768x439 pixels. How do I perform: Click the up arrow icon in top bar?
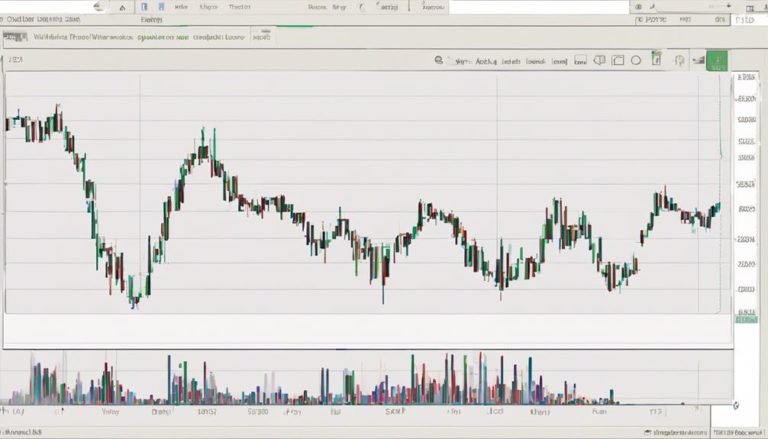(121, 7)
